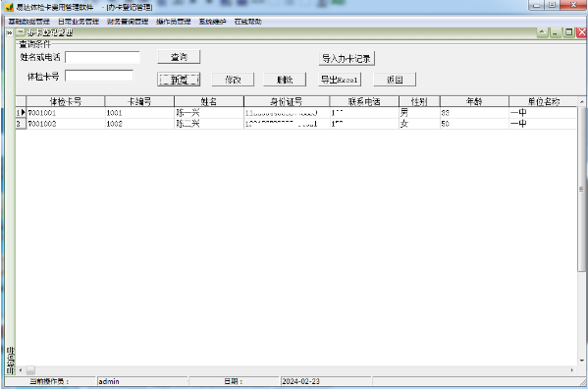Click the 年龄 column header
This screenshot has width=588, height=391.
(474, 101)
